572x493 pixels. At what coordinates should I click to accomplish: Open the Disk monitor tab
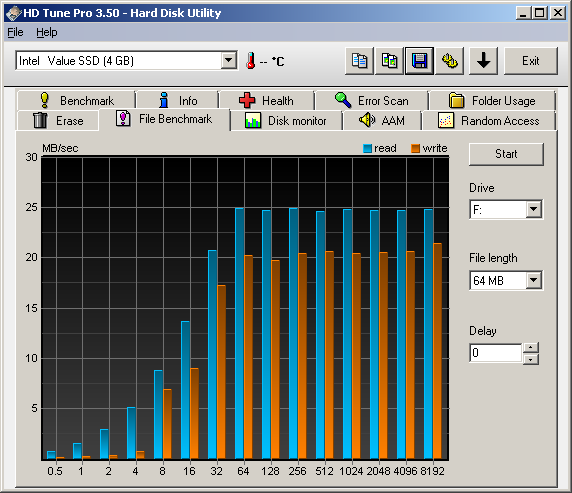click(x=286, y=120)
